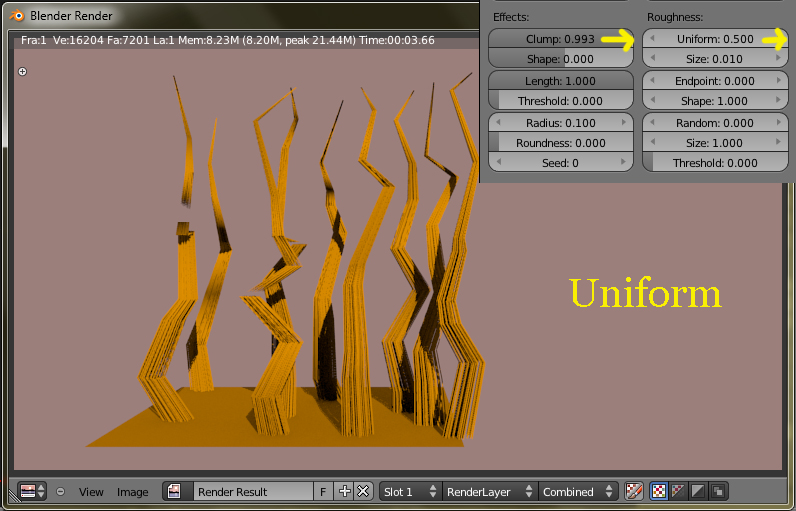Increase Size 0.010 with its right arrow
This screenshot has width=796, height=511.
click(778, 58)
